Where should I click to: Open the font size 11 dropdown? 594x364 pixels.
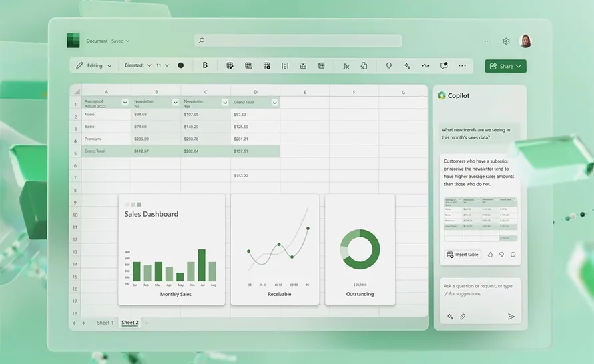click(x=163, y=65)
